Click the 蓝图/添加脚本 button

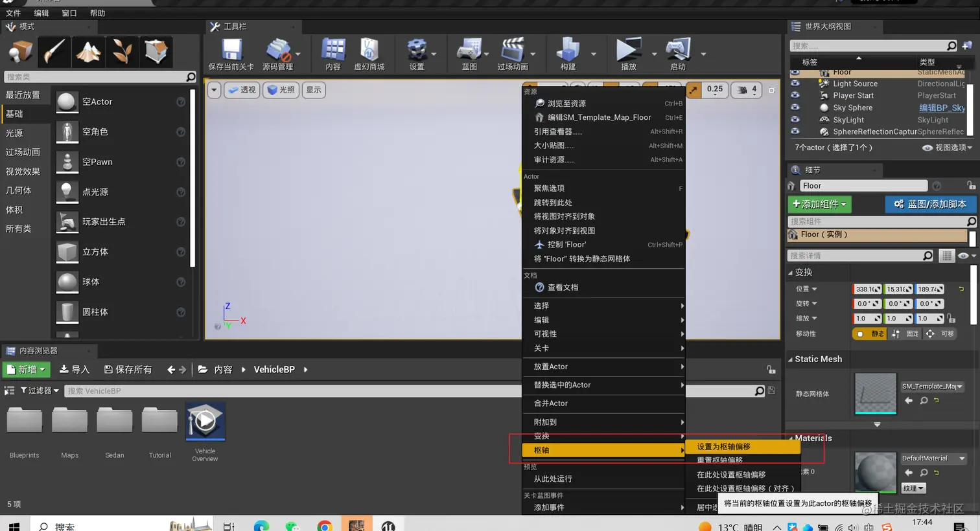tap(930, 204)
